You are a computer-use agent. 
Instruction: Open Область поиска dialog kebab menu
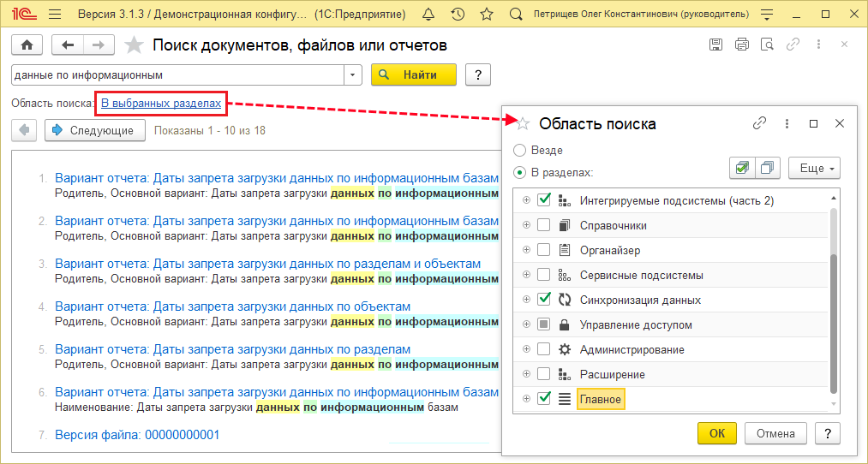click(x=787, y=123)
